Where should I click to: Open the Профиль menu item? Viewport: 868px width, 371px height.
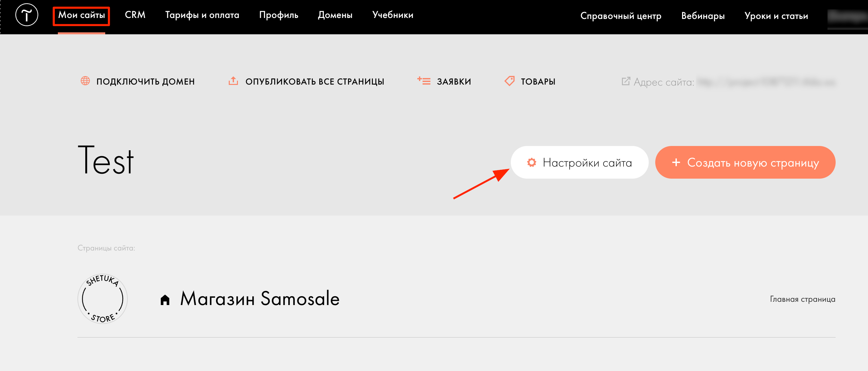click(x=279, y=15)
